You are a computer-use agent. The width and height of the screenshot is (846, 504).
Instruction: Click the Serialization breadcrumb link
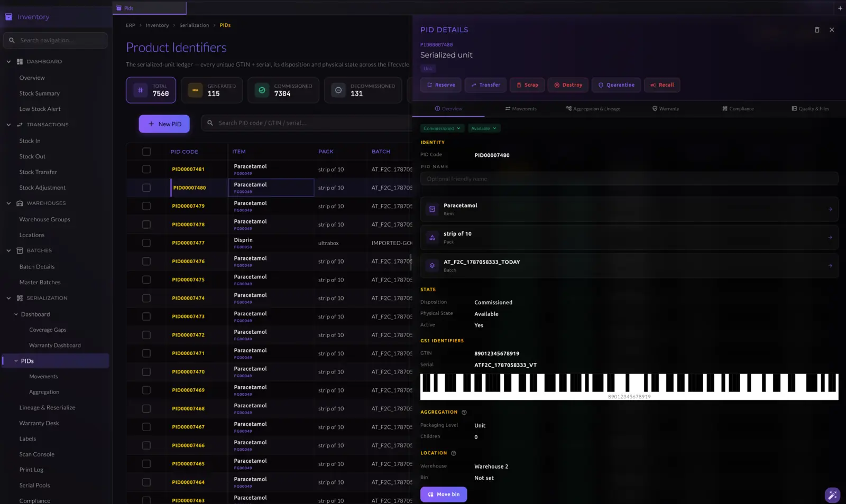click(194, 25)
